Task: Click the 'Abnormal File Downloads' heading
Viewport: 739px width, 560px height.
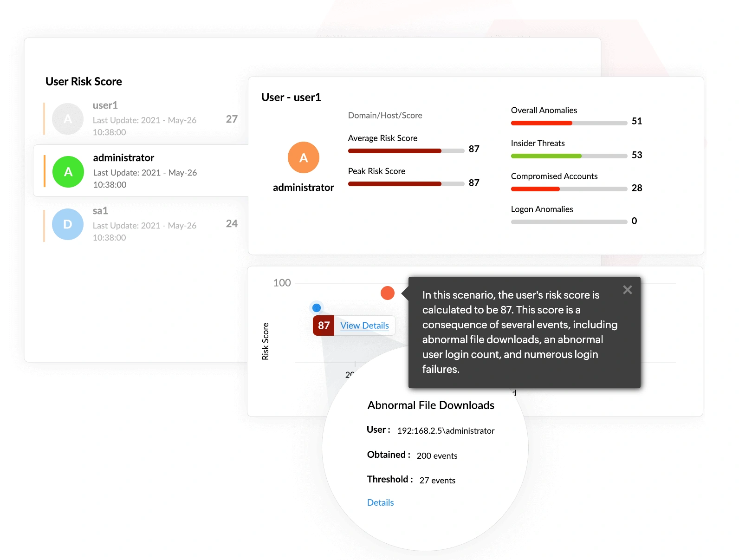Action: coord(431,405)
